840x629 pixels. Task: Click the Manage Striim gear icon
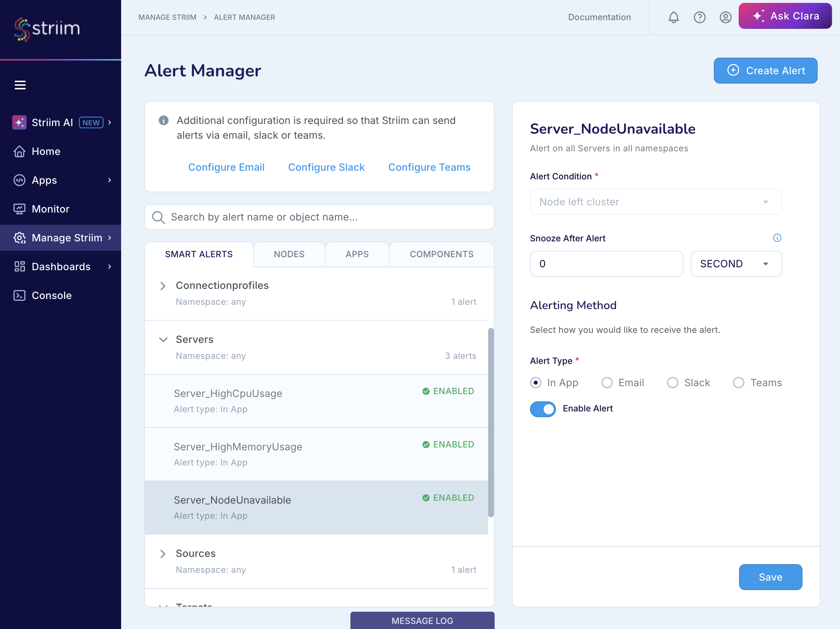tap(19, 238)
